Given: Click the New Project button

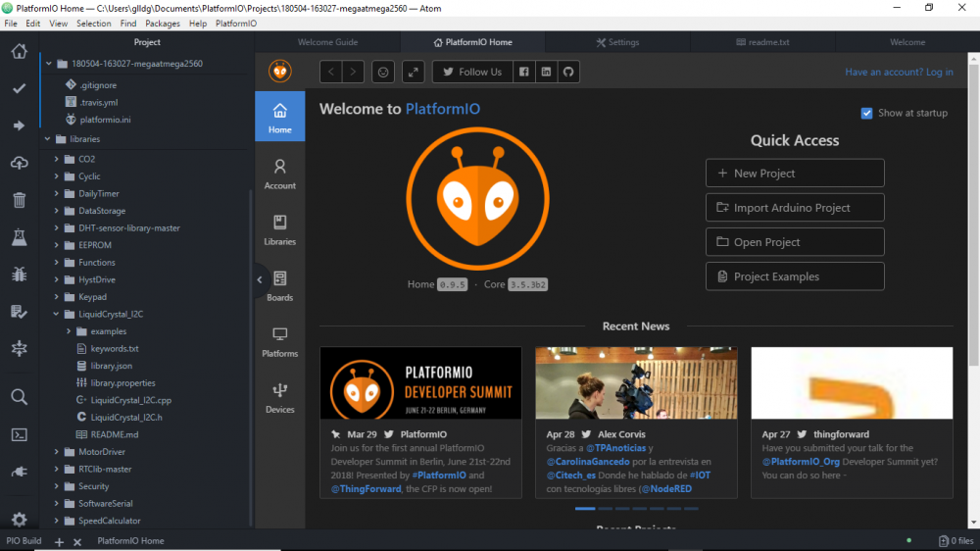Looking at the screenshot, I should tap(795, 174).
